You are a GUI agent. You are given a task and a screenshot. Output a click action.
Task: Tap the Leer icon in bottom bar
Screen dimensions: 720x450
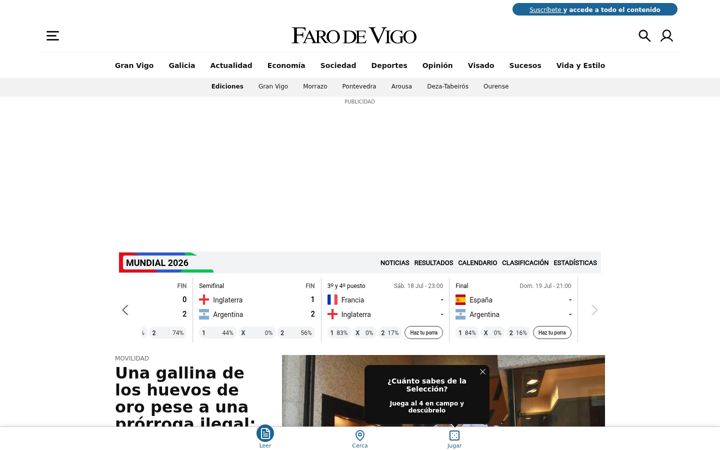(x=265, y=434)
